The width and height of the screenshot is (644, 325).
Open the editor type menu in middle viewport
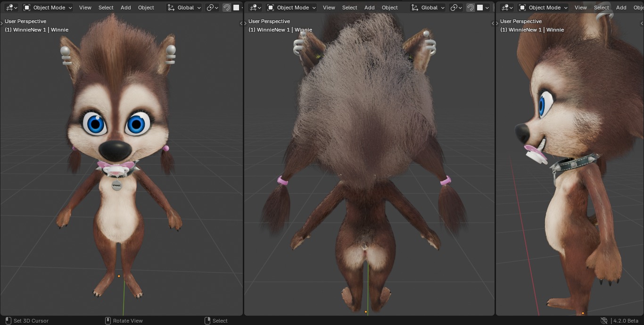click(x=255, y=8)
